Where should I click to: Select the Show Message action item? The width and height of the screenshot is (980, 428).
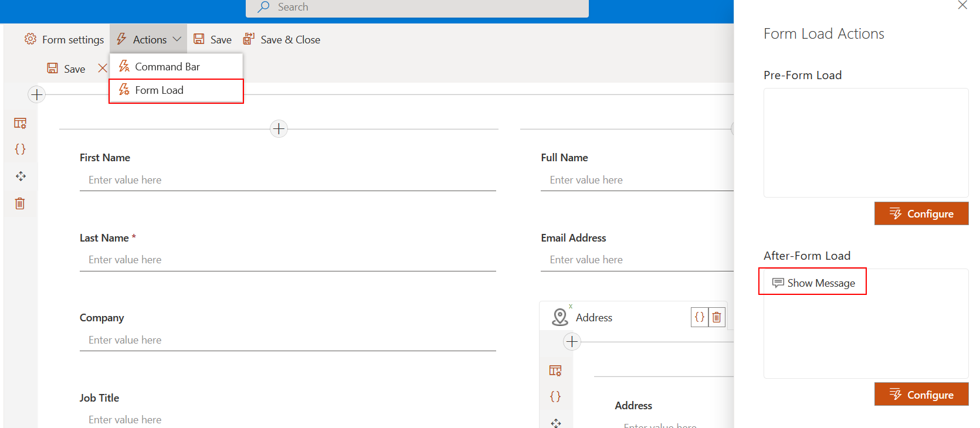(813, 283)
